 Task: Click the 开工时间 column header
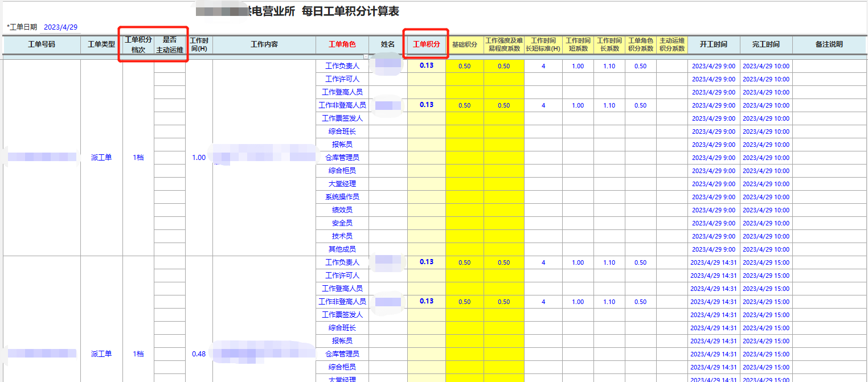714,44
